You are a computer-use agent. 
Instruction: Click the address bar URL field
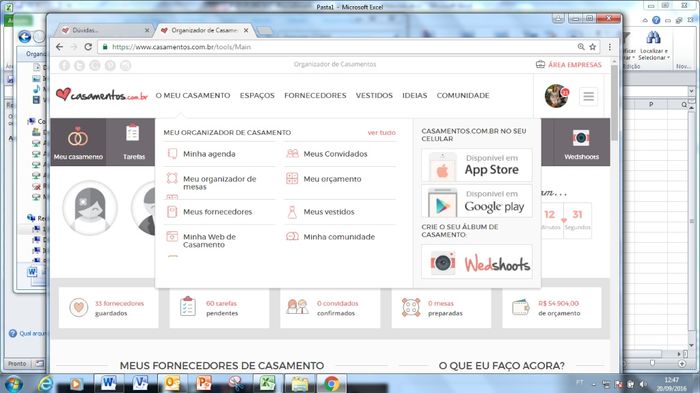[x=335, y=47]
